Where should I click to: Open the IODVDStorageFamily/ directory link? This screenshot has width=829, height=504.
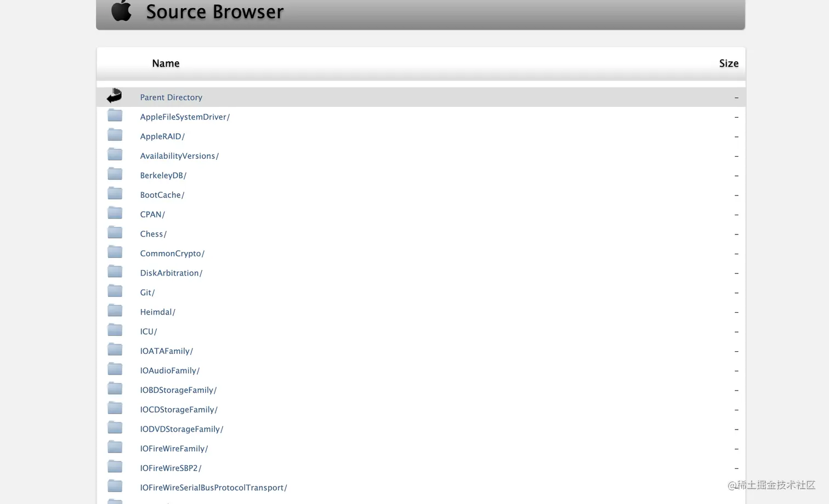pos(181,429)
